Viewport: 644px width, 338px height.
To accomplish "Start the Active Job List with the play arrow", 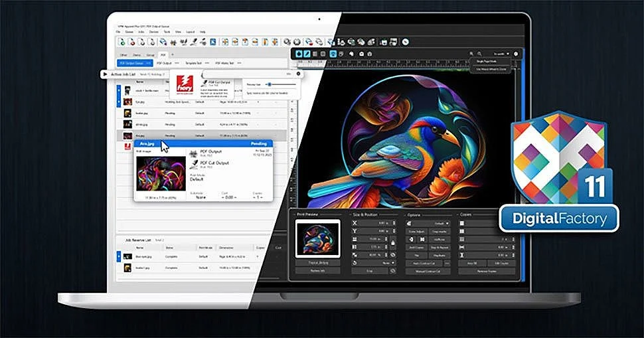I will (105, 74).
